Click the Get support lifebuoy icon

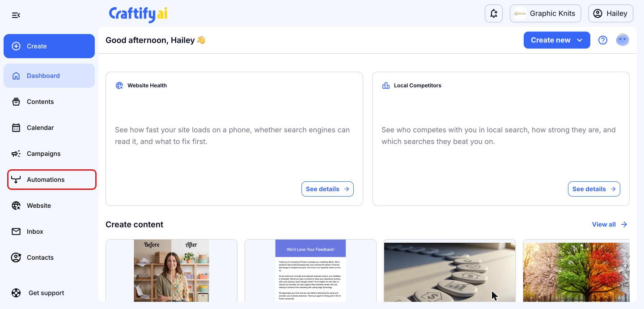(16, 293)
